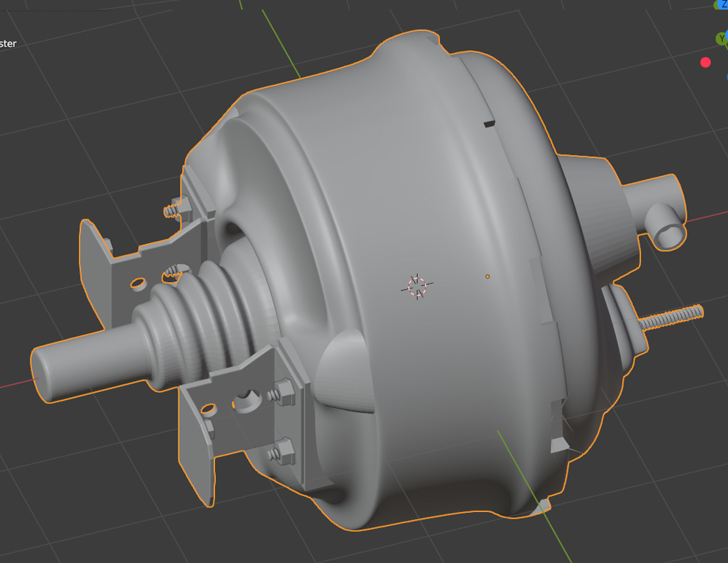Viewport: 728px width, 563px height.
Task: Click the blue Z axis on navigation gizmo
Action: click(724, 4)
